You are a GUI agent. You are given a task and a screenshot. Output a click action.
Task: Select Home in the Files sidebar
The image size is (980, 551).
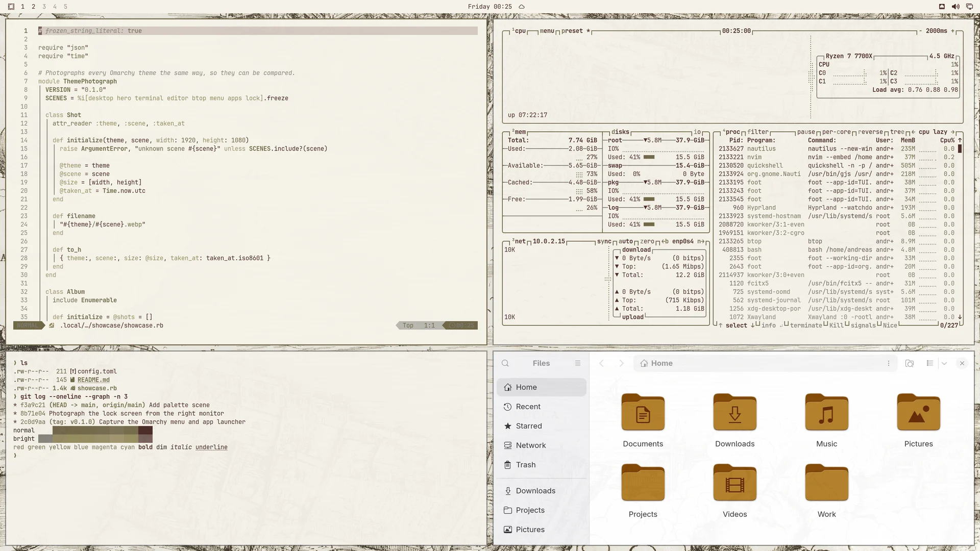tap(541, 387)
